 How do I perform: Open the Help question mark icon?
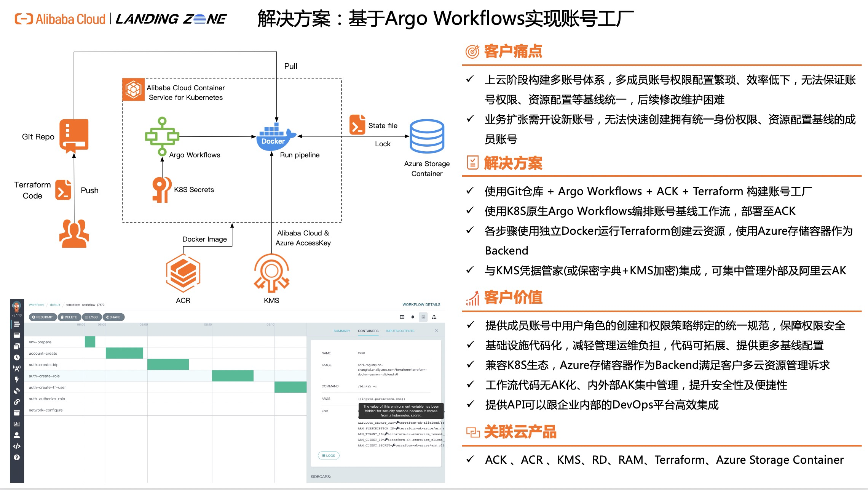click(x=17, y=457)
